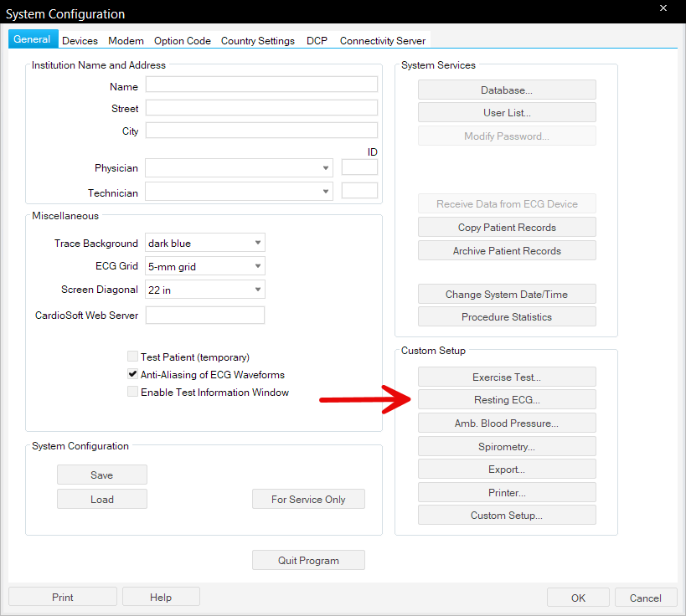Toggle Anti-Aliasing of ECG Waveforms checkbox
686x616 pixels.
(132, 375)
